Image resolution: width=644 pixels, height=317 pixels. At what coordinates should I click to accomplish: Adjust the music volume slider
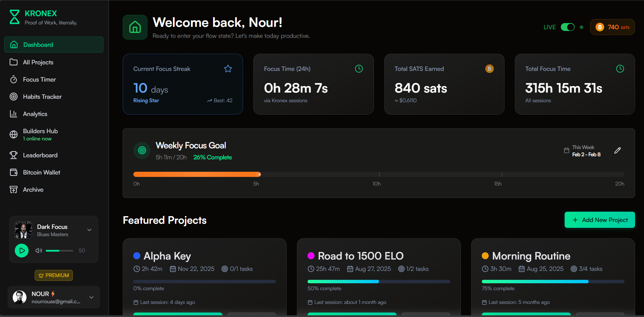[x=59, y=251]
